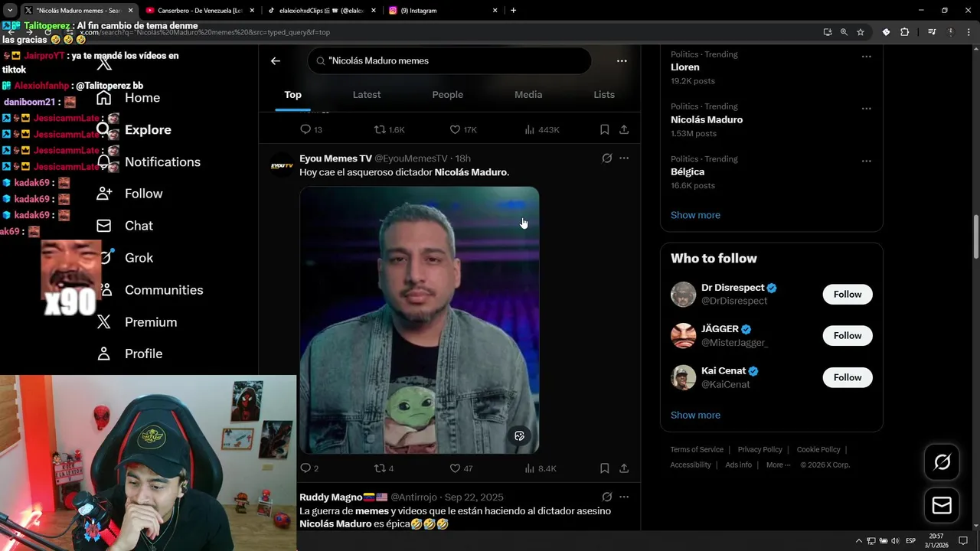The width and height of the screenshot is (980, 551).
Task: Open Premium in sidebar
Action: point(136,322)
